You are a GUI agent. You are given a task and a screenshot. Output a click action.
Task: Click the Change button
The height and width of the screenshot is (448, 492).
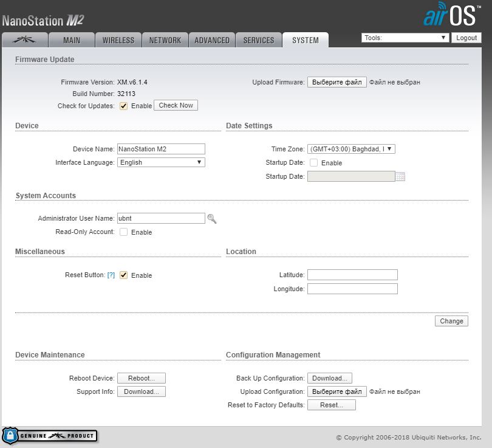pos(451,321)
